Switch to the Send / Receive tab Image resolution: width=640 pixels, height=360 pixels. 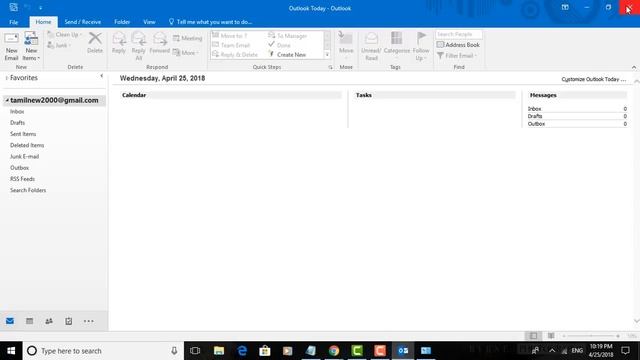pyautogui.click(x=82, y=22)
